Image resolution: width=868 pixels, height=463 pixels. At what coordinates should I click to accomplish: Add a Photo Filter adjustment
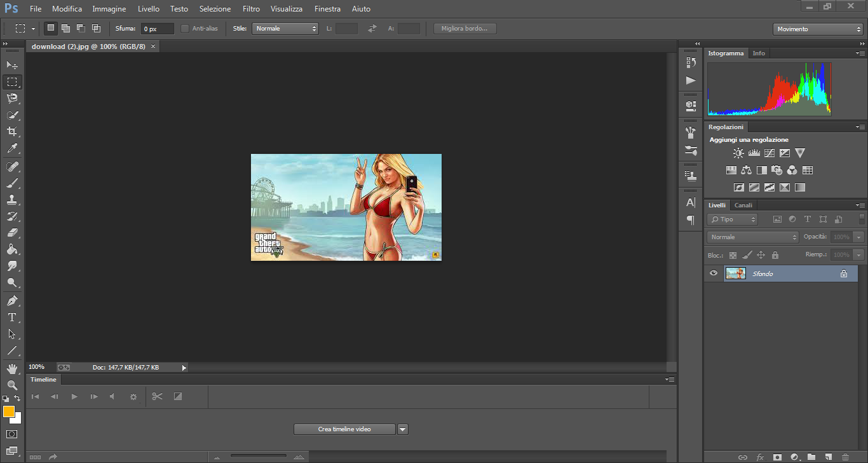pos(776,170)
